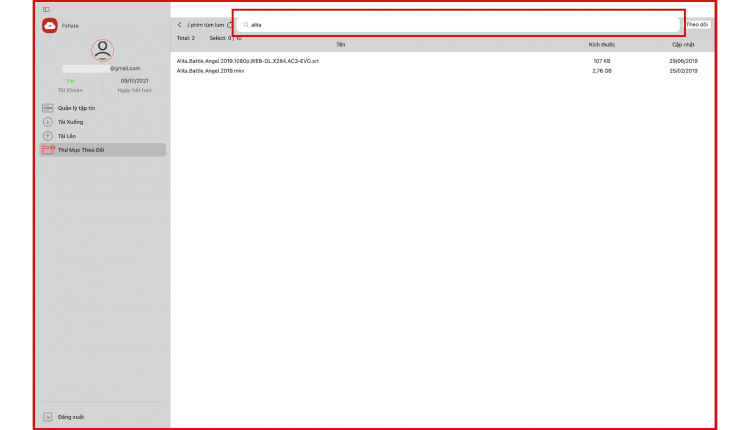Toggle the sidebar panel icon
Screen dimensions: 750x430
(x=46, y=9)
